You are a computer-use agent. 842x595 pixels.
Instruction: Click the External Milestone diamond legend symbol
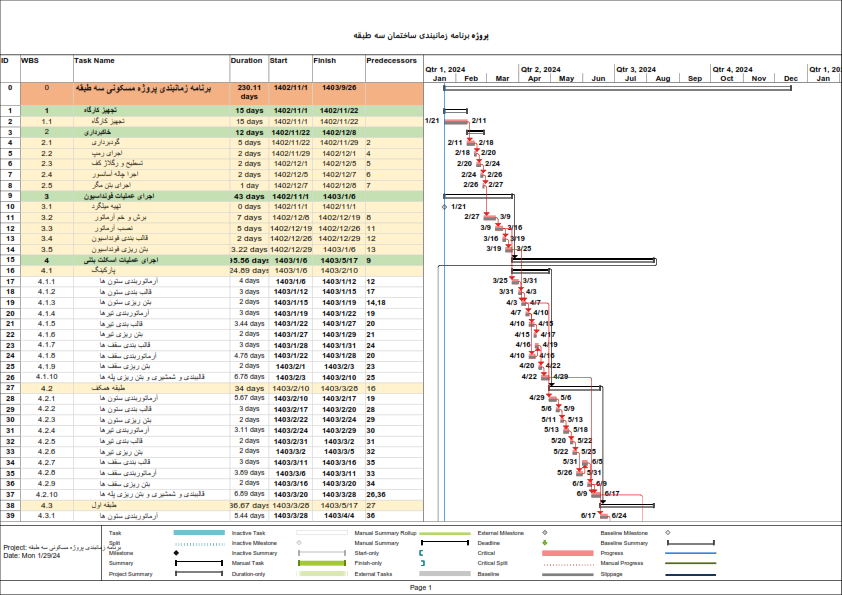click(545, 534)
